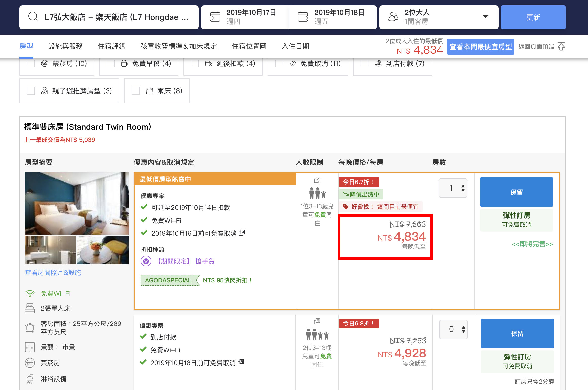Click the NT$ 95快閃折扣！ text

[228, 280]
